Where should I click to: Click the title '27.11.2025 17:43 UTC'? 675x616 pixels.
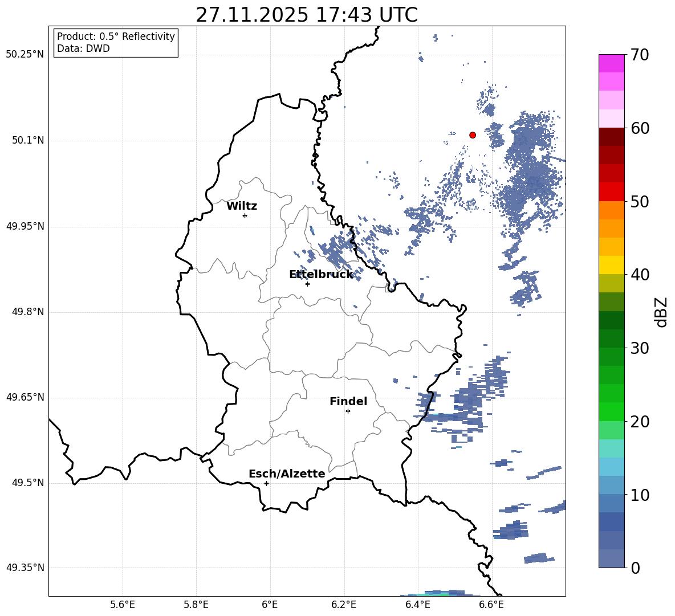(307, 15)
